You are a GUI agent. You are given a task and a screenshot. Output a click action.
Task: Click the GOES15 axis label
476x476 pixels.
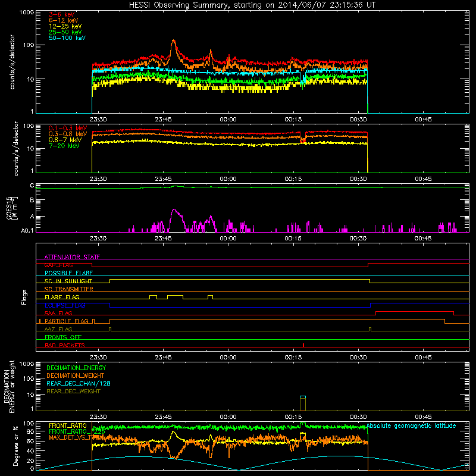coord(11,208)
